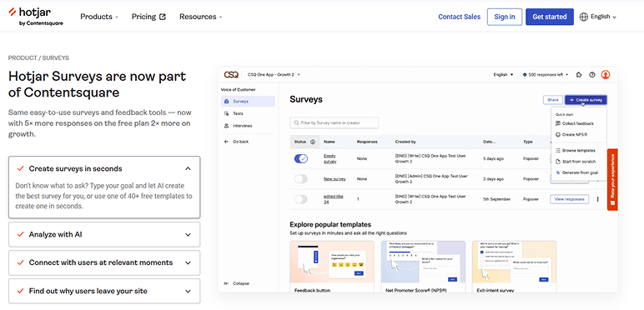The width and height of the screenshot is (644, 310).
Task: Collapse the Create surveys in seconds chevron
Action: [x=188, y=168]
